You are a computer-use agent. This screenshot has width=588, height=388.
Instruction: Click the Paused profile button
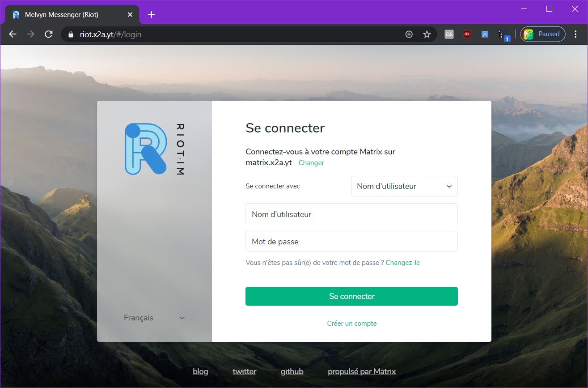(x=542, y=34)
